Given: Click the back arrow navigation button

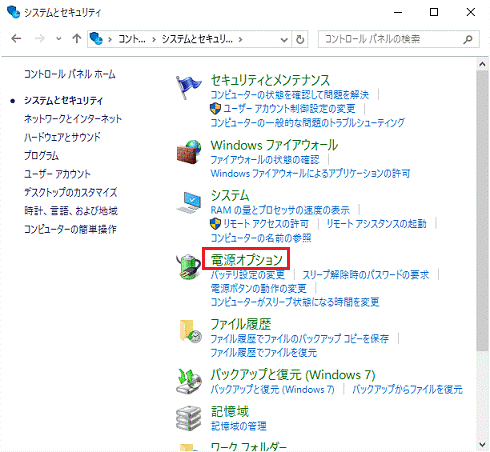Looking at the screenshot, I should click(x=16, y=39).
